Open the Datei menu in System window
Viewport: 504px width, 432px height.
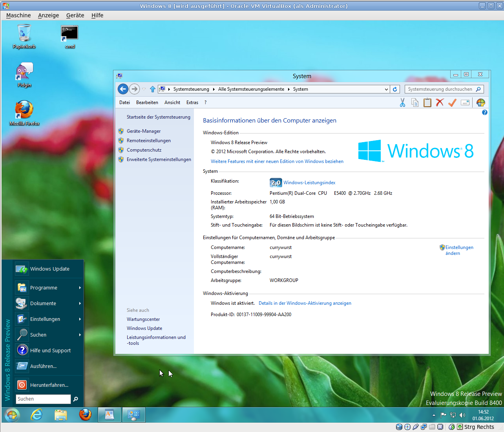pyautogui.click(x=124, y=103)
